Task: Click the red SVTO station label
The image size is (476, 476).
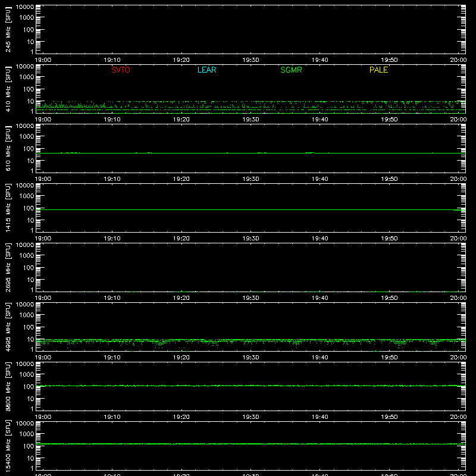Action: pos(121,70)
